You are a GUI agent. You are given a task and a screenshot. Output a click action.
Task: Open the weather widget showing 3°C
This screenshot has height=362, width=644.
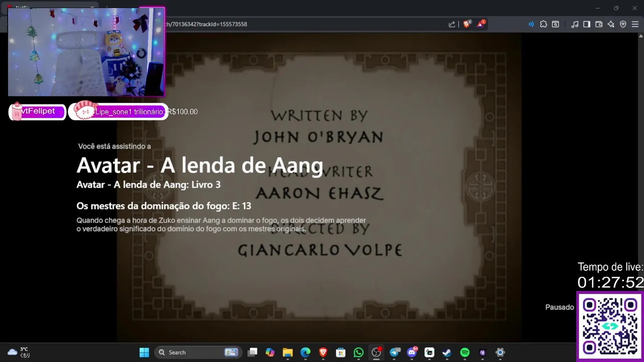pyautogui.click(x=19, y=352)
